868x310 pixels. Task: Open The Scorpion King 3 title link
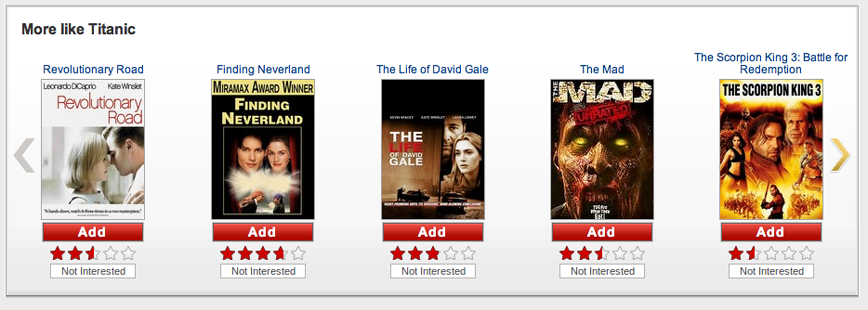pyautogui.click(x=771, y=63)
